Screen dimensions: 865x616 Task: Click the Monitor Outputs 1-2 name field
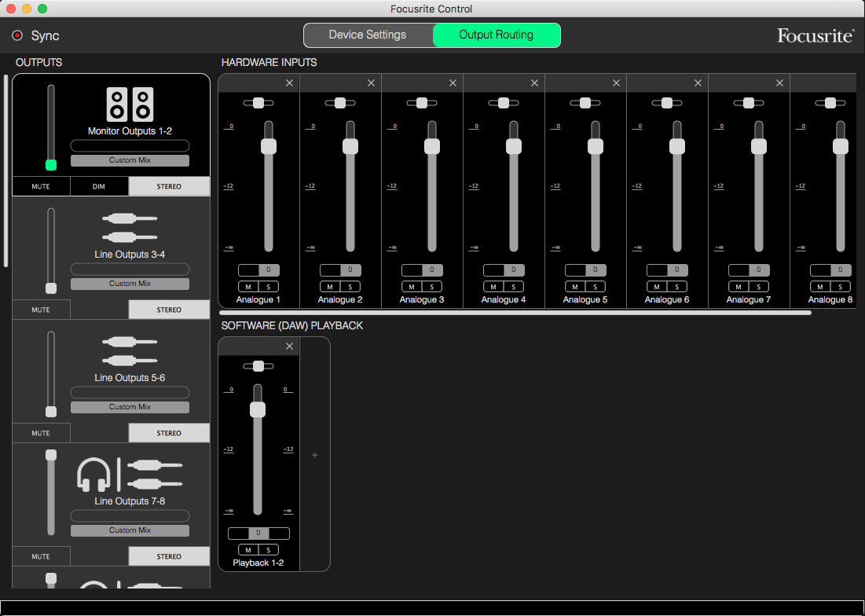point(130,145)
